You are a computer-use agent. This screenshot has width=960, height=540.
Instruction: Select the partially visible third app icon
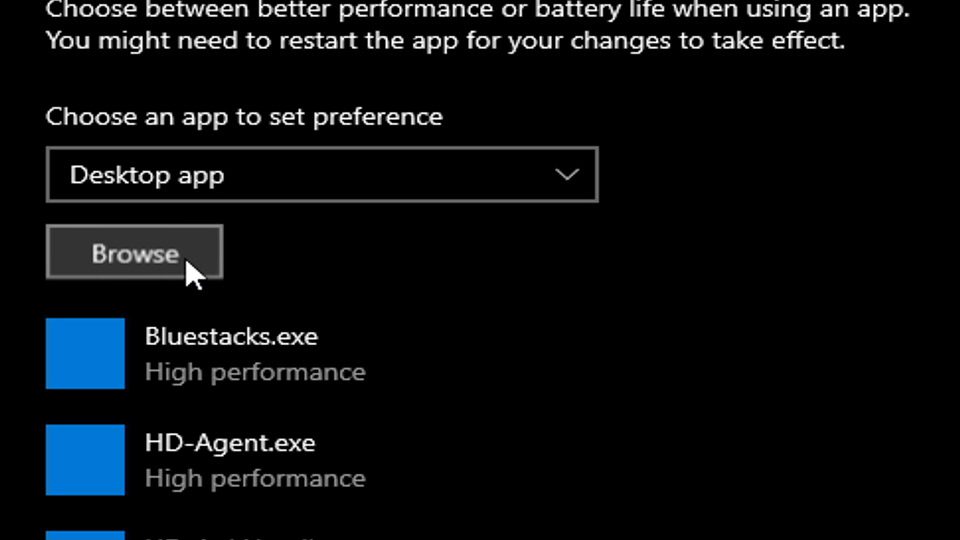tap(85, 535)
